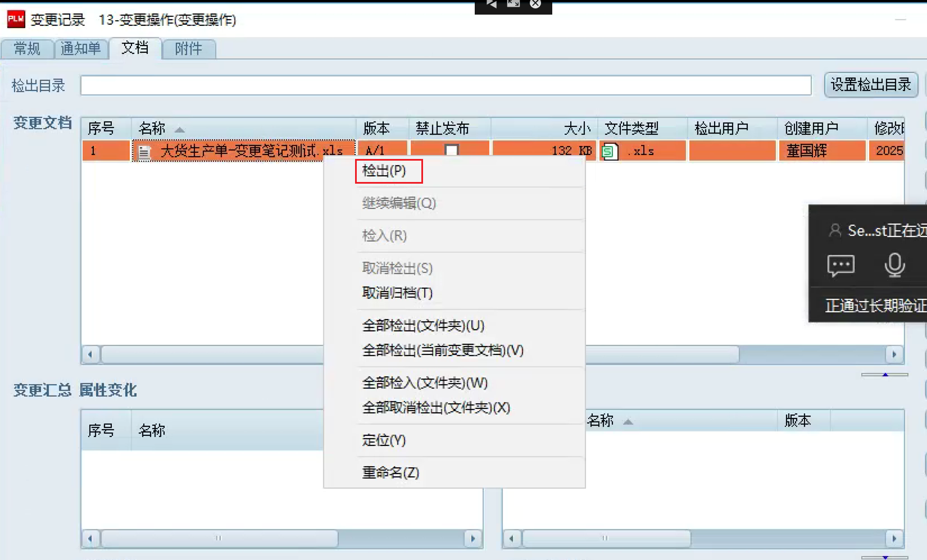Click the 董国辉 cell in row 1
927x560 pixels.
click(822, 151)
